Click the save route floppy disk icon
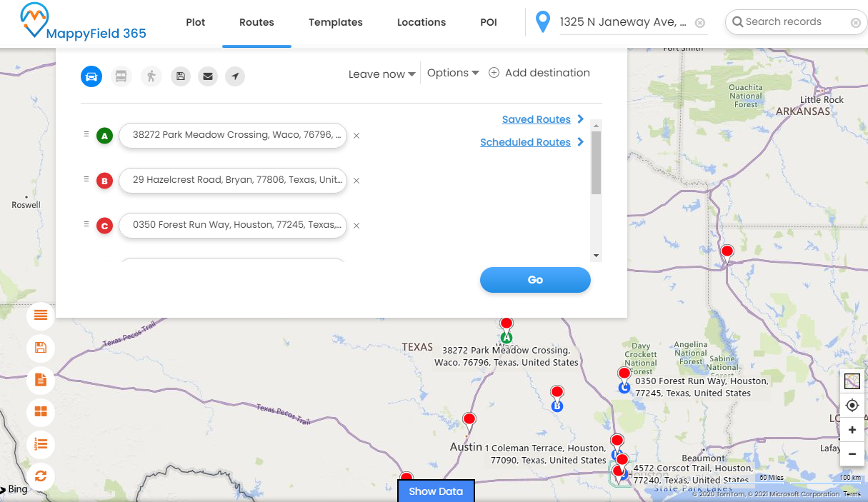The width and height of the screenshot is (868, 502). click(x=181, y=76)
